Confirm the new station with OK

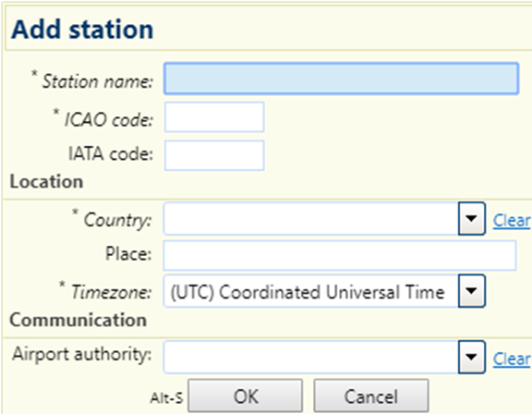(246, 396)
